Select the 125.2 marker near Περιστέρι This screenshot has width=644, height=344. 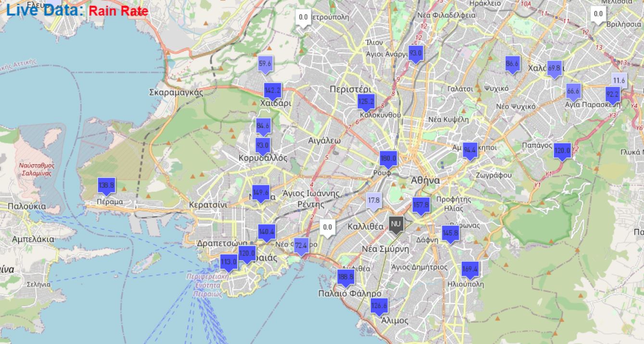(366, 102)
